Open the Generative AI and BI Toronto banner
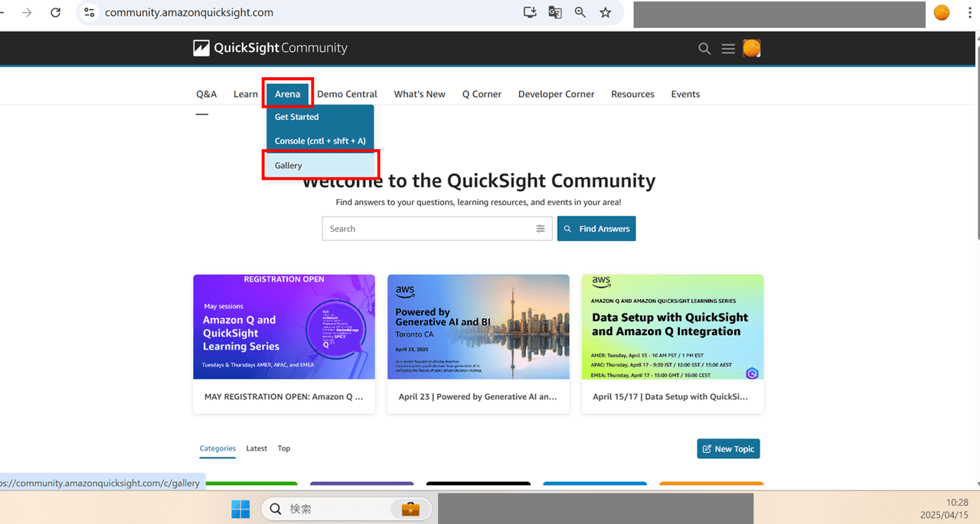980x524 pixels. coord(479,327)
